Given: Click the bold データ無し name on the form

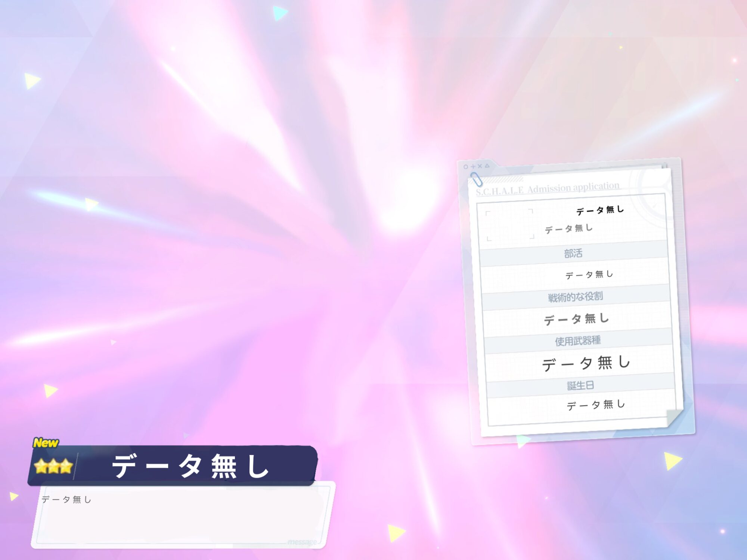Looking at the screenshot, I should [x=600, y=210].
